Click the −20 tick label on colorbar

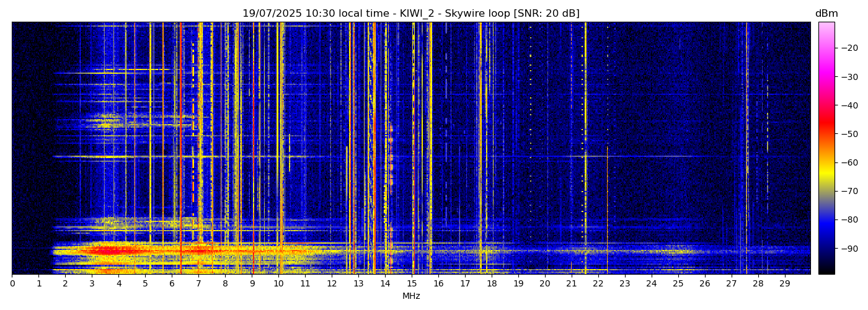coord(847,48)
